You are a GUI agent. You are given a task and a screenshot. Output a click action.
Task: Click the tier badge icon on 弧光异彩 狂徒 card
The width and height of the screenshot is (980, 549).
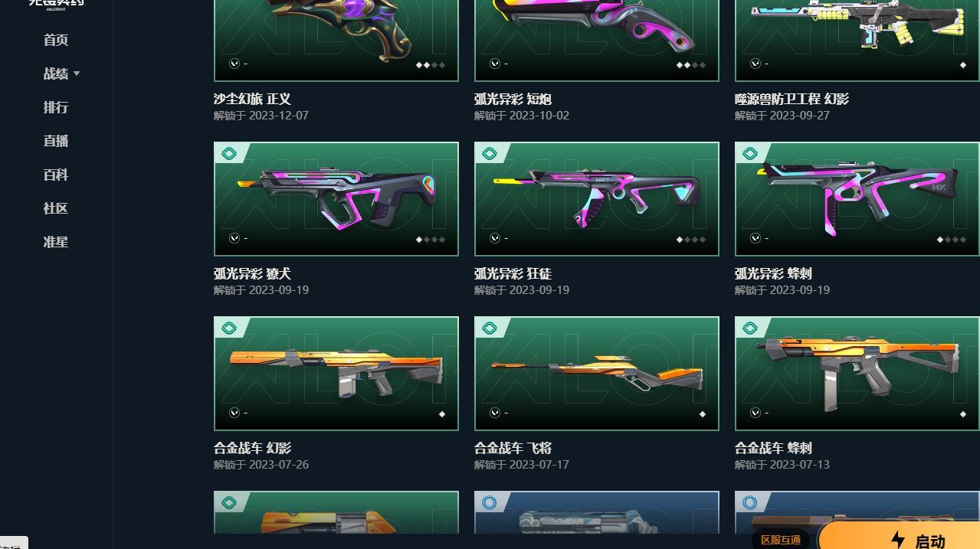coord(489,154)
